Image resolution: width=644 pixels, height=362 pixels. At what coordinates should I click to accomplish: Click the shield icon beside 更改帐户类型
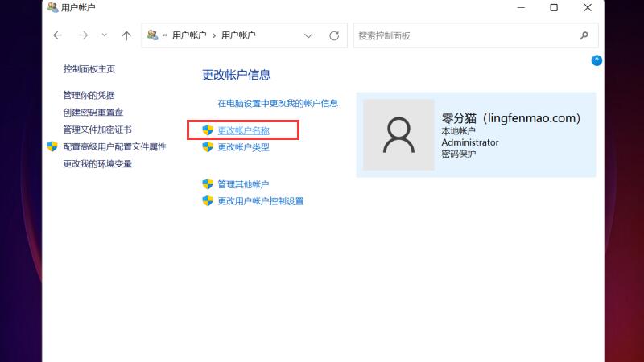pos(208,147)
